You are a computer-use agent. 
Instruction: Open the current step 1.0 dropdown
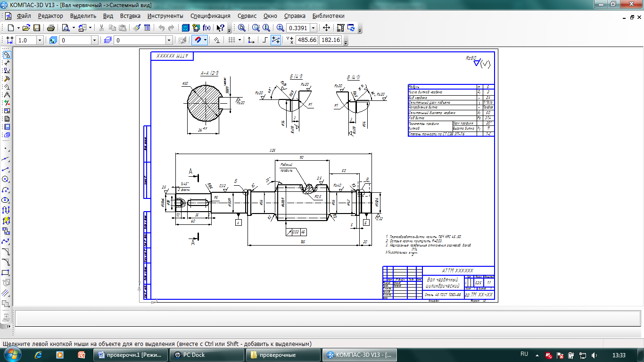click(x=40, y=40)
